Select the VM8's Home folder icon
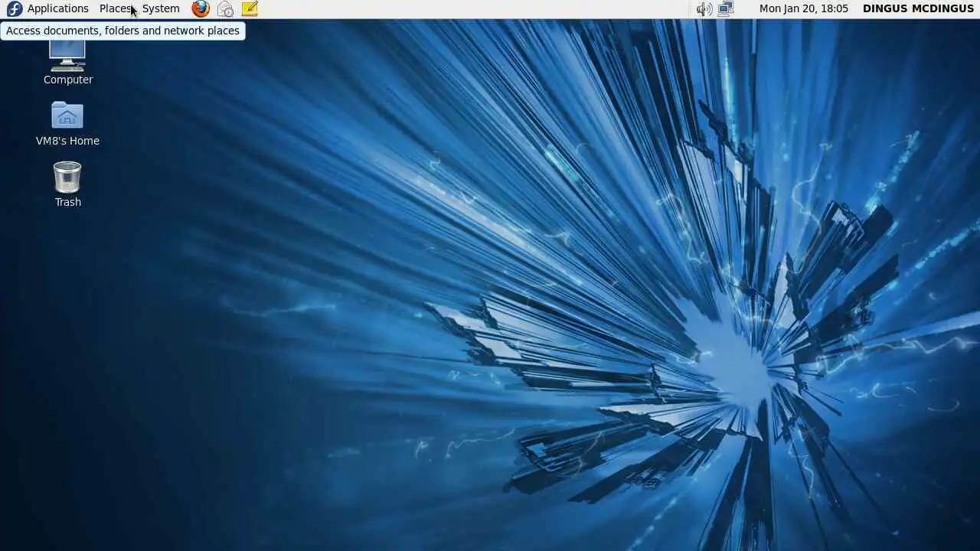 pyautogui.click(x=67, y=123)
